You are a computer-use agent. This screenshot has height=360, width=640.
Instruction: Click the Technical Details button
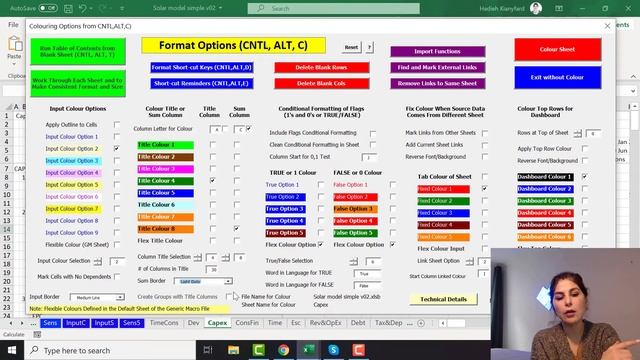coord(443,299)
